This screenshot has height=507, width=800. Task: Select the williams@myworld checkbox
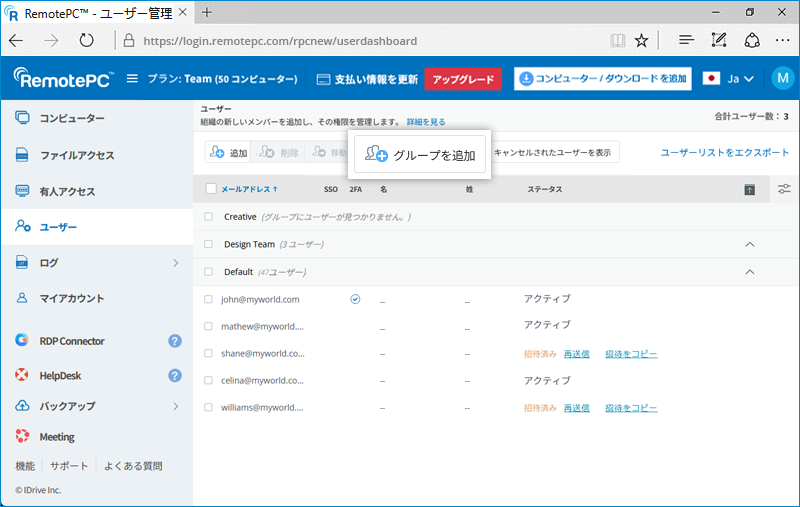point(208,407)
